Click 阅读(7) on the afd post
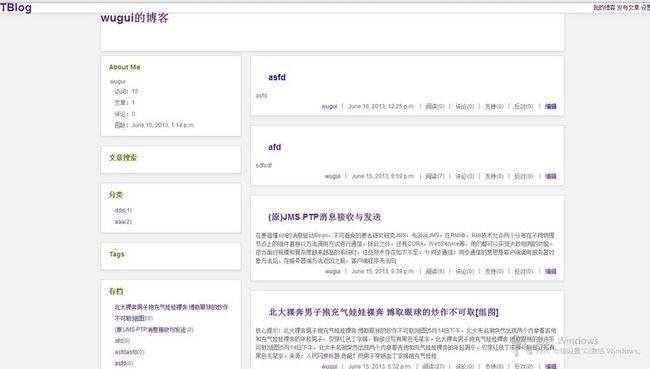This screenshot has width=650, height=369. [435, 176]
